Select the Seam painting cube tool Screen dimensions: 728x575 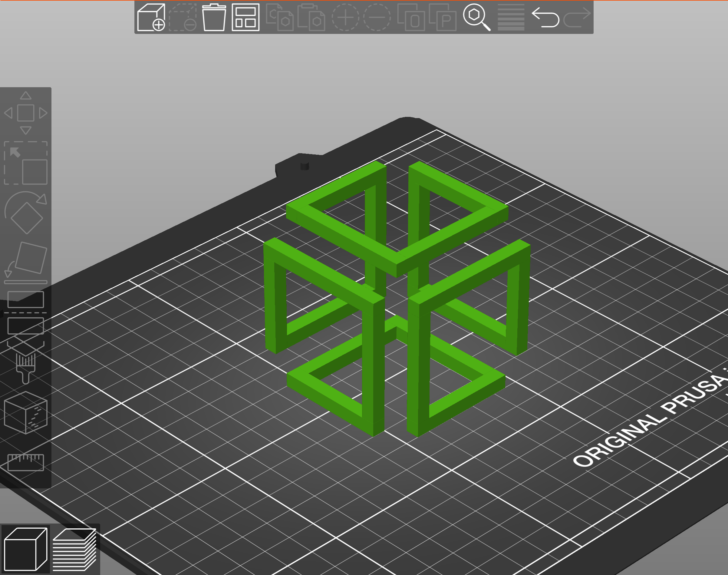[x=26, y=413]
